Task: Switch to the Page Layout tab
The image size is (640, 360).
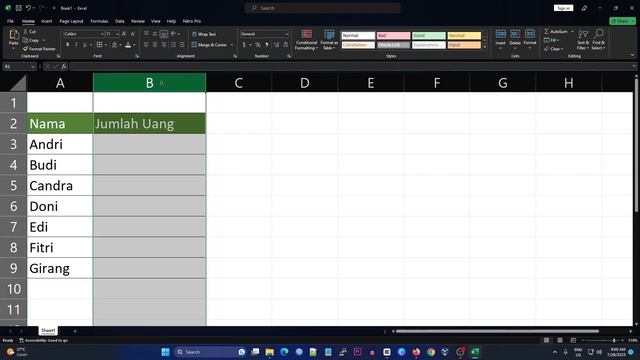Action: coord(71,21)
